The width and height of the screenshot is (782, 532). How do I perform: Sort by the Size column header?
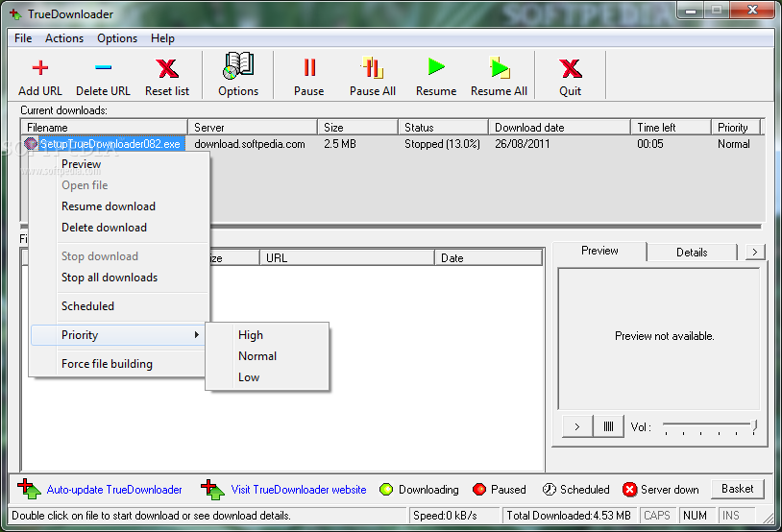pos(357,127)
